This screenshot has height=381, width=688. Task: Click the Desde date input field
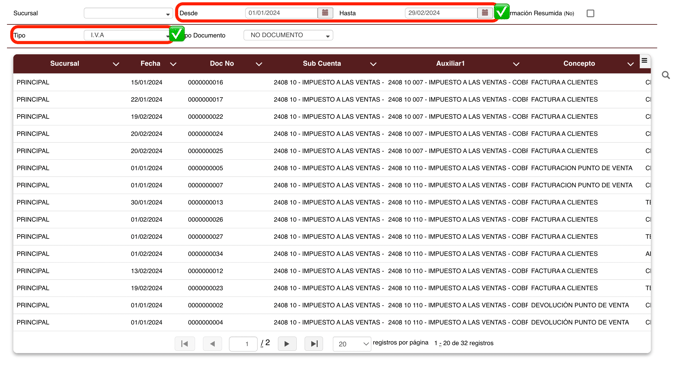[281, 13]
